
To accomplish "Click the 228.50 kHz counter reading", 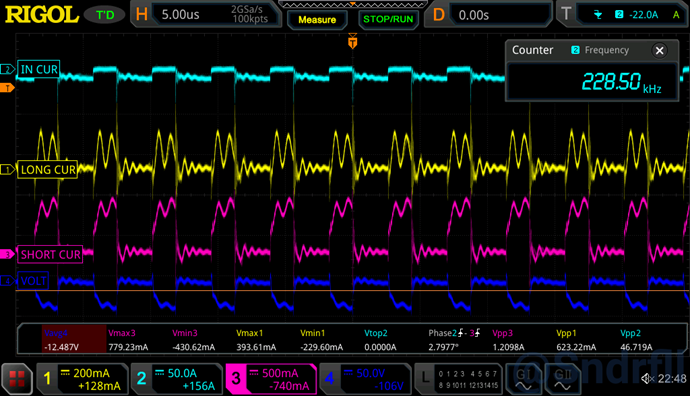I will (621, 82).
